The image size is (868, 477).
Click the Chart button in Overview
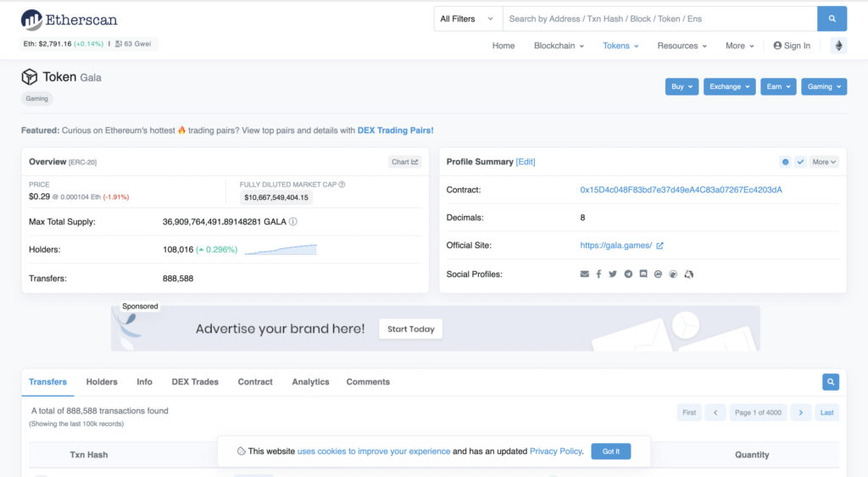tap(404, 162)
